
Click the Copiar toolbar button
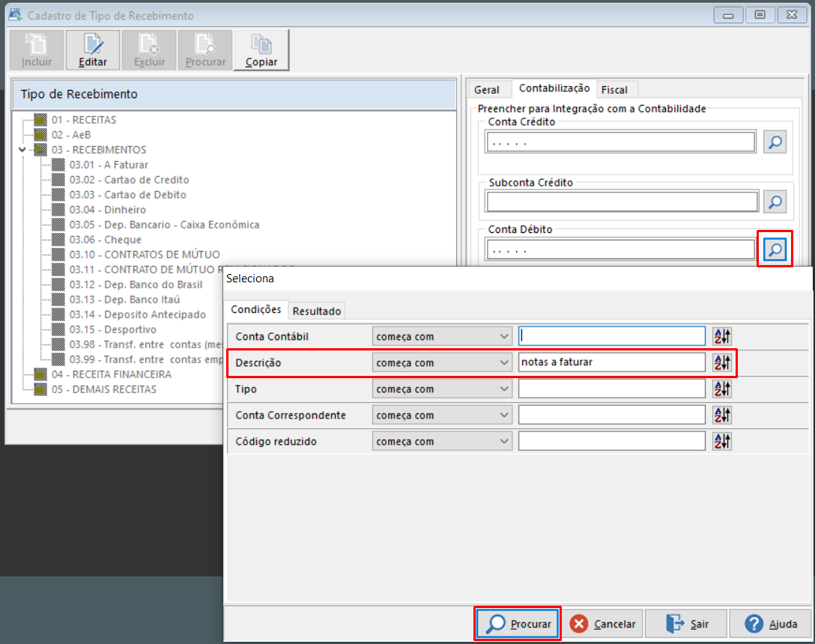pos(261,50)
